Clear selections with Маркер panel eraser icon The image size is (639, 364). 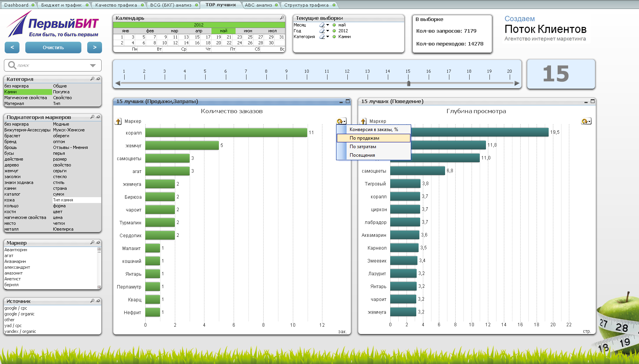pos(98,243)
